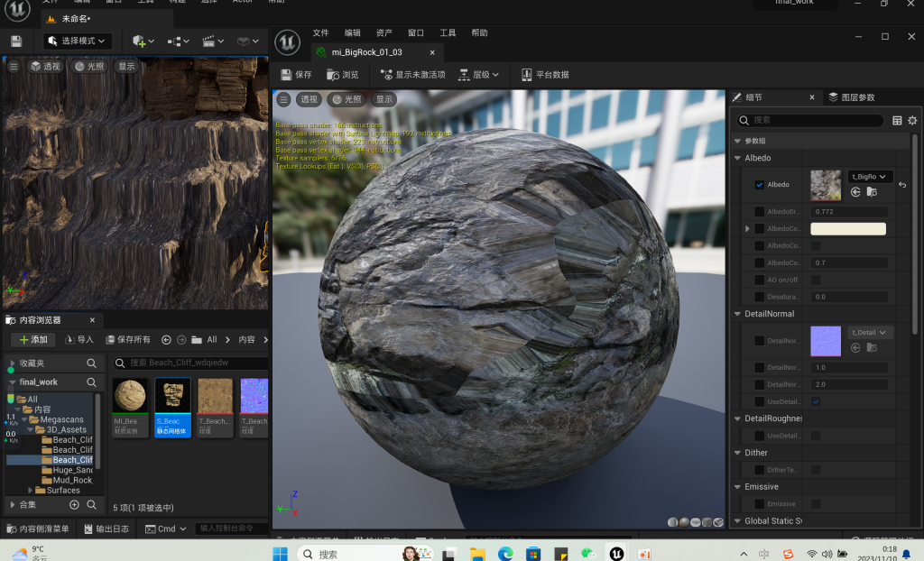The image size is (924, 561).
Task: Open Microsoft Edge from taskbar
Action: [505, 554]
